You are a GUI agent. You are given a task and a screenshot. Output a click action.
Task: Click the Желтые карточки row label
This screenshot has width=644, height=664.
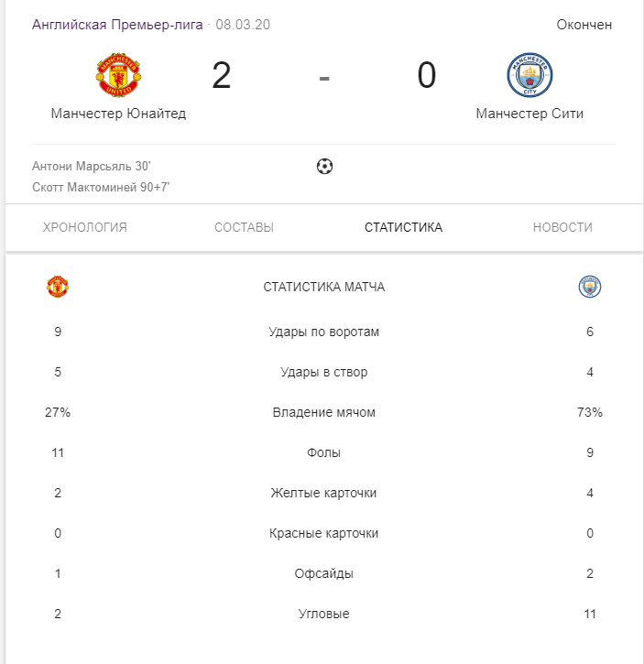[323, 493]
